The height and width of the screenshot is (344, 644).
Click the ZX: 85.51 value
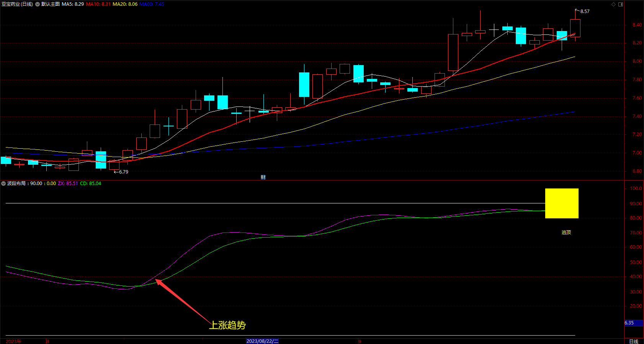click(x=68, y=183)
